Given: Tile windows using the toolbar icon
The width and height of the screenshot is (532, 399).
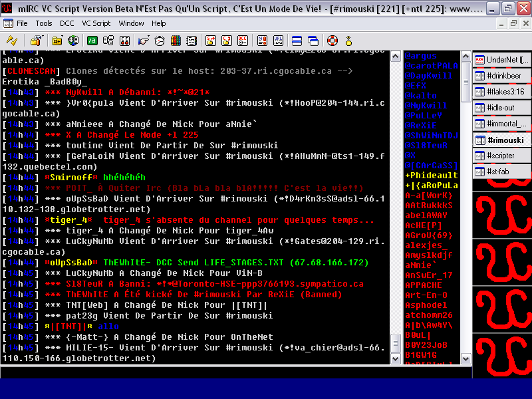Looking at the screenshot, I should point(297,41).
